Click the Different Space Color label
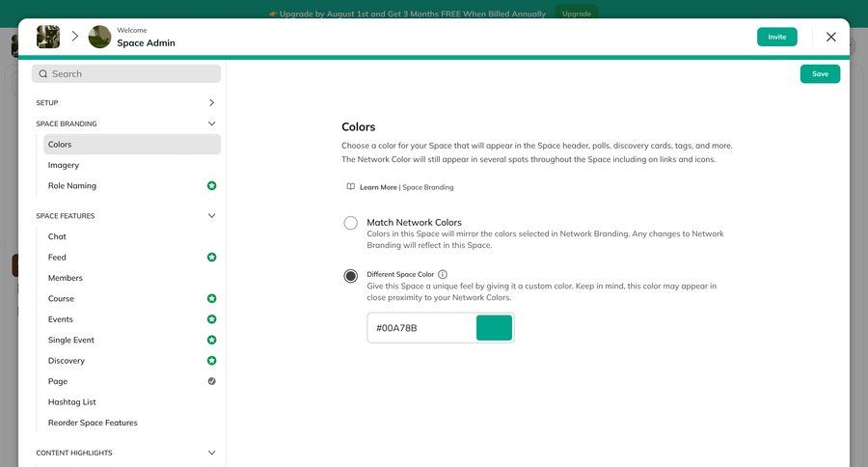 tap(400, 274)
